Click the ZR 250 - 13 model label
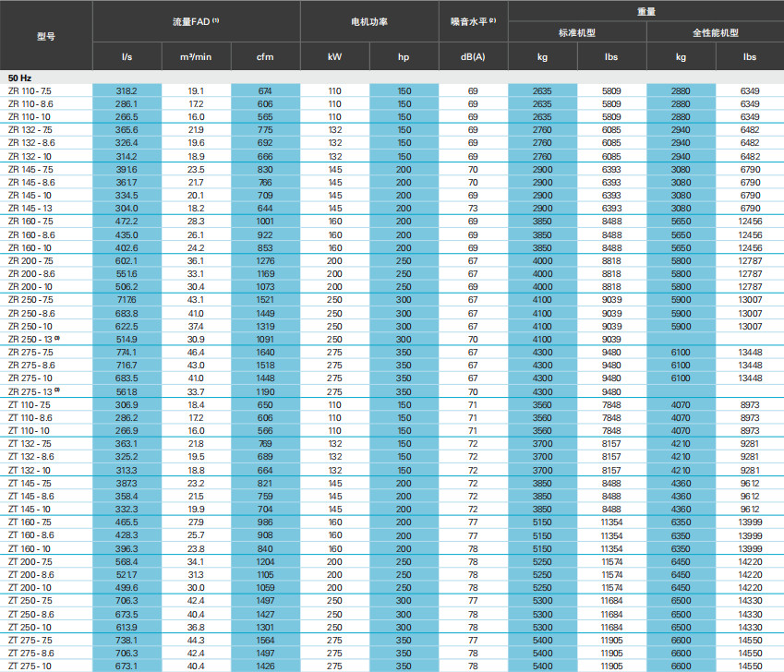784x672 pixels. (x=31, y=340)
